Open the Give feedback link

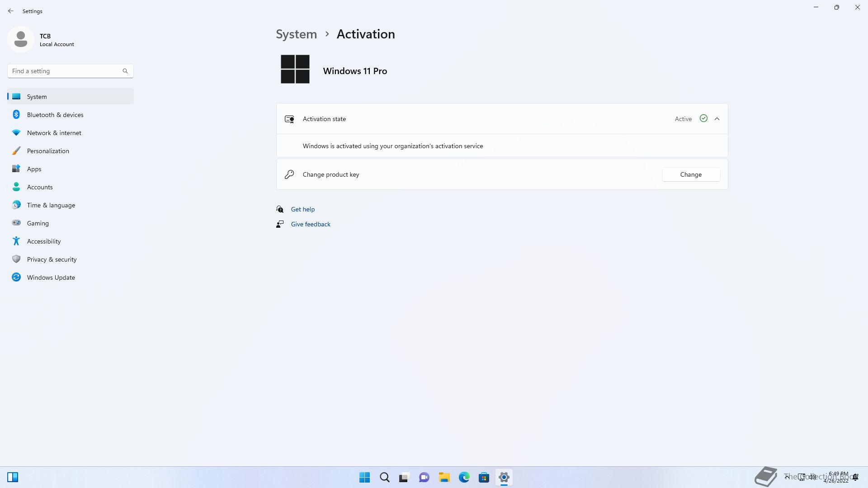(x=311, y=224)
